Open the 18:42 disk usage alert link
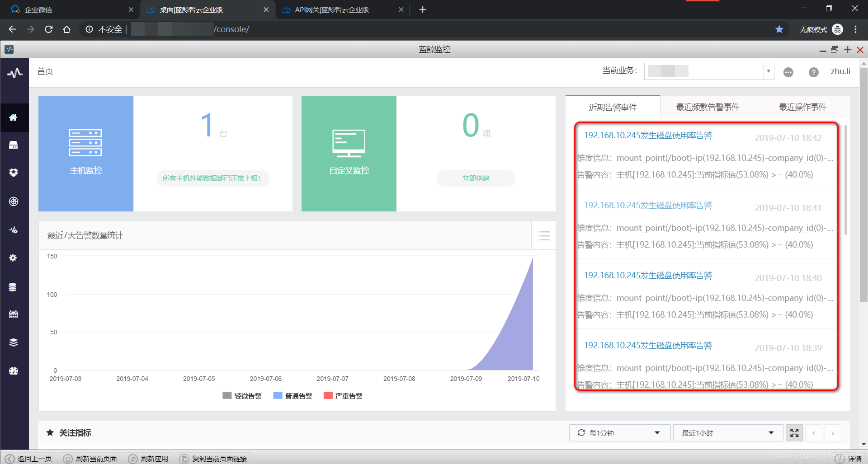 point(648,136)
